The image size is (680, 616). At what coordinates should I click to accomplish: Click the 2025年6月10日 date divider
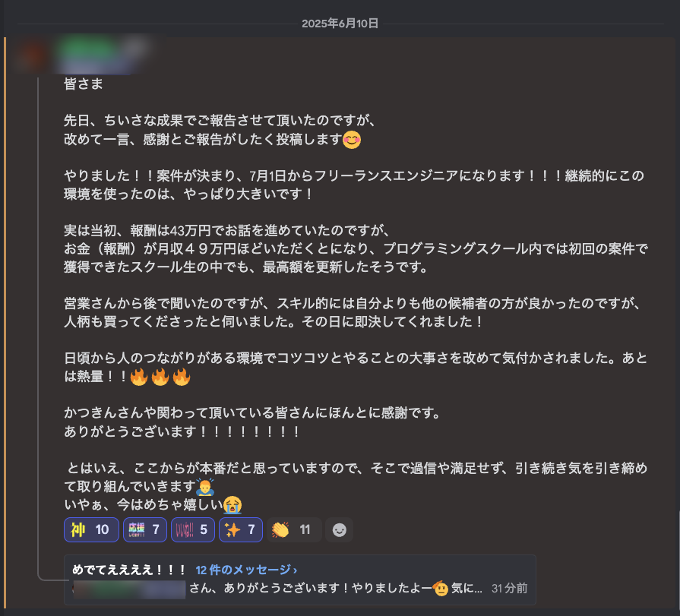click(340, 24)
